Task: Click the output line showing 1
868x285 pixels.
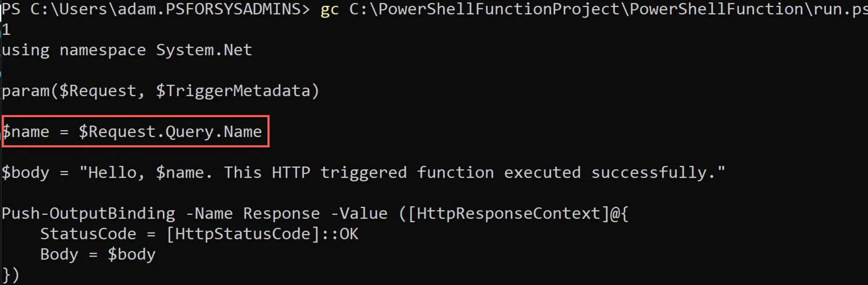Action: pyautogui.click(x=6, y=29)
